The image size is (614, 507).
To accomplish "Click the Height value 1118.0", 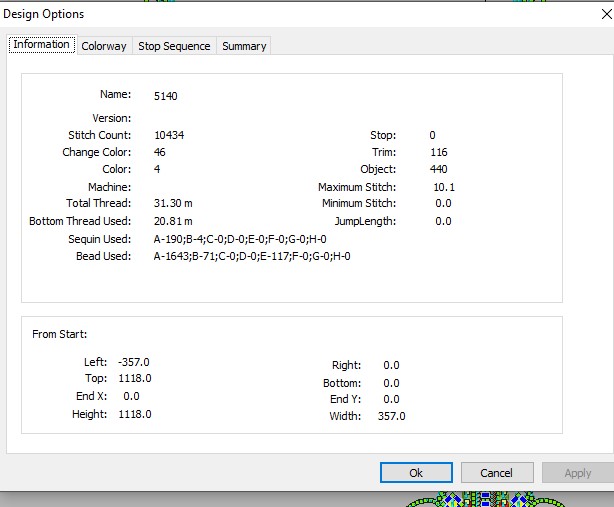I will point(135,414).
